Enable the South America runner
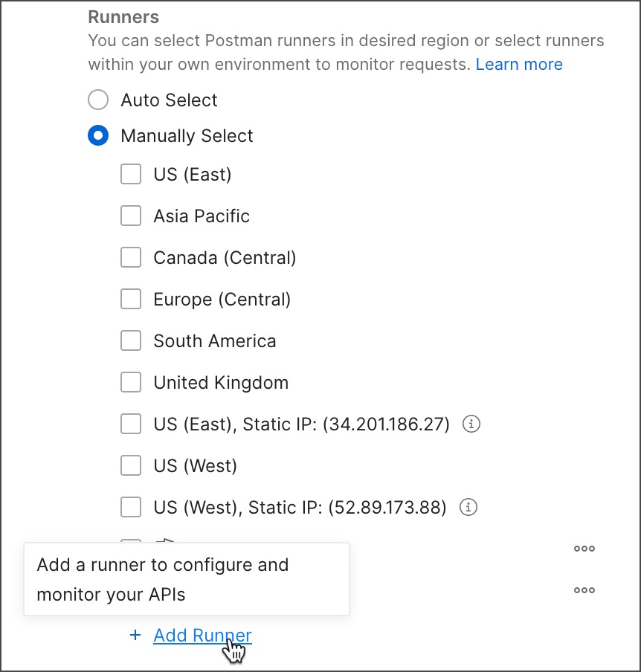The image size is (641, 672). [x=130, y=340]
